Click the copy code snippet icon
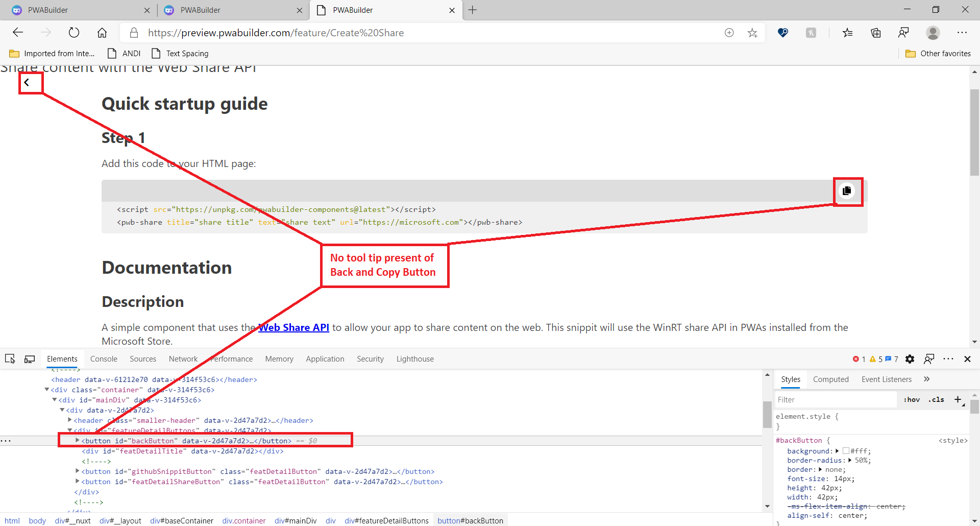 click(847, 191)
